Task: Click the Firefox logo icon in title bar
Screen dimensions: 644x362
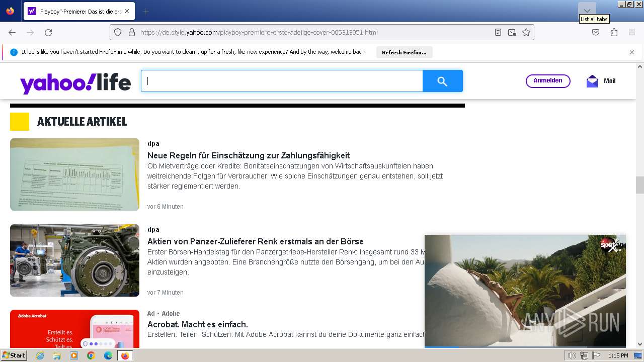Action: click(10, 11)
